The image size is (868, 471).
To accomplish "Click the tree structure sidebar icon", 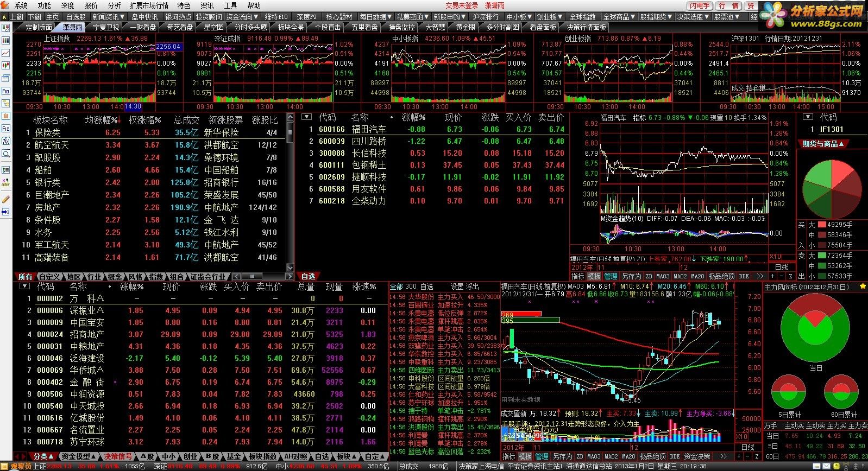I will click(x=5, y=103).
